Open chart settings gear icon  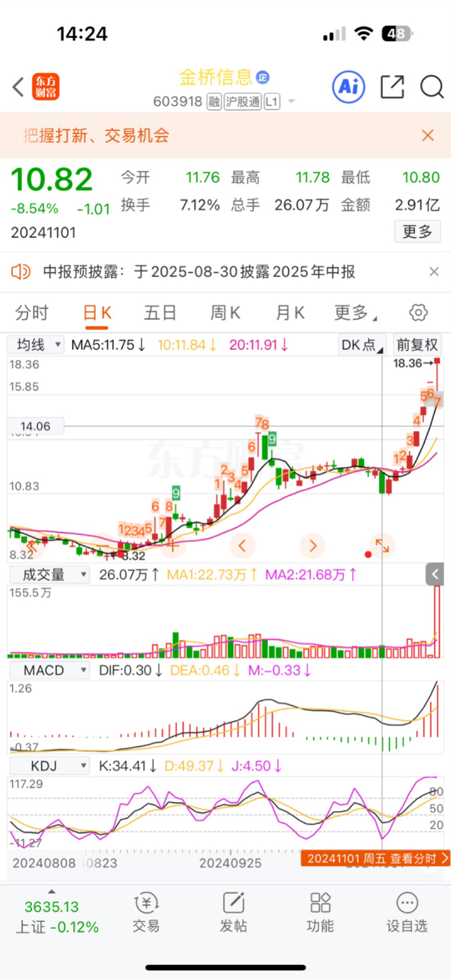[419, 312]
